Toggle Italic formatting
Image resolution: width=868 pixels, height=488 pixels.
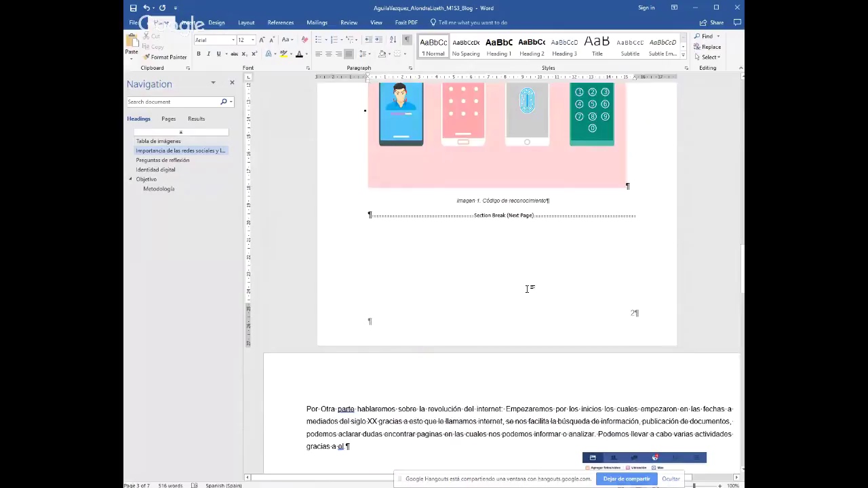pos(209,54)
